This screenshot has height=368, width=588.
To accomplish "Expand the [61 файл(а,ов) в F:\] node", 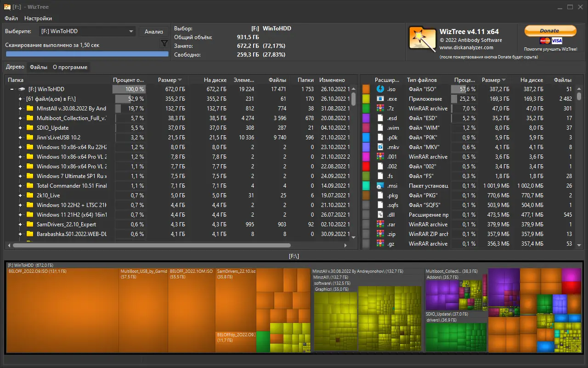I will (20, 99).
